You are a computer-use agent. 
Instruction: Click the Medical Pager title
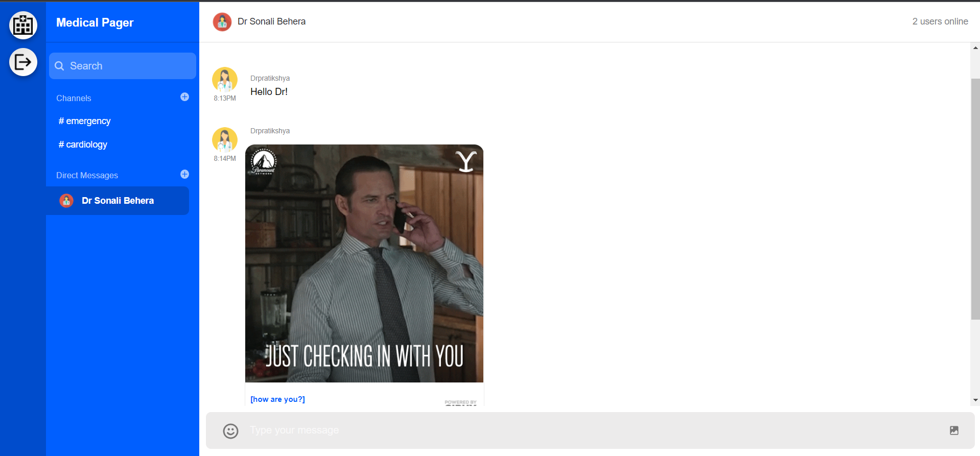95,22
